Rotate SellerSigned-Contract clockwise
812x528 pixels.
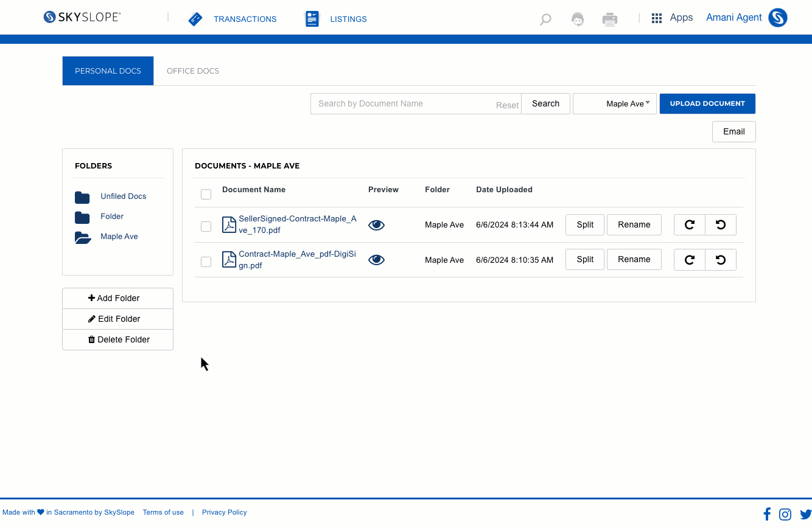point(690,224)
